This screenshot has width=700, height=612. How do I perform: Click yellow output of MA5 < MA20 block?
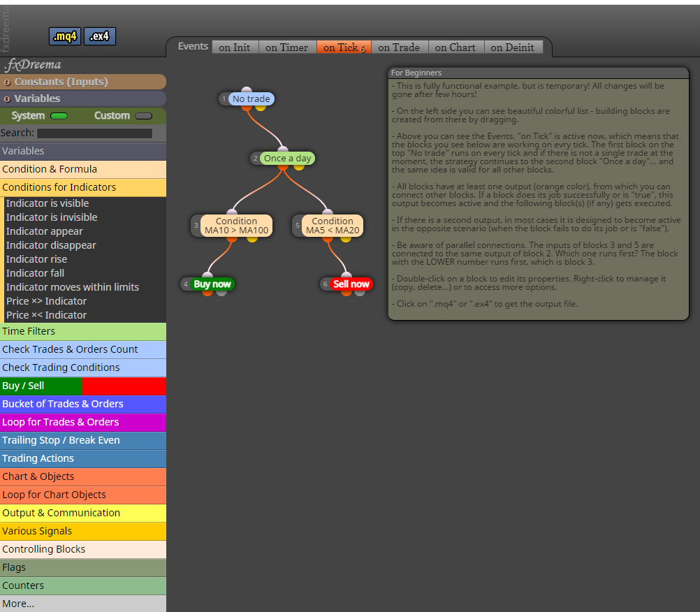click(x=346, y=238)
